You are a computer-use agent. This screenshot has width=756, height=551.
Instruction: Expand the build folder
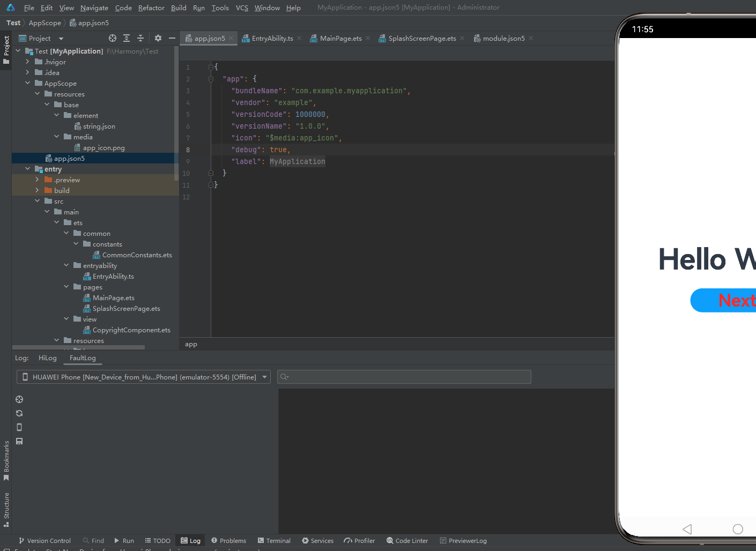tap(37, 190)
